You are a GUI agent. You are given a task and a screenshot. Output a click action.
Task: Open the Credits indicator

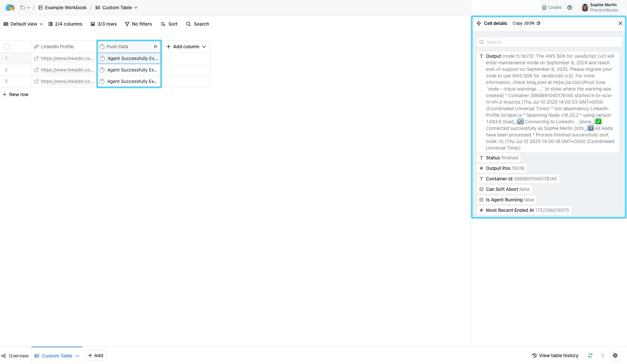tap(552, 8)
